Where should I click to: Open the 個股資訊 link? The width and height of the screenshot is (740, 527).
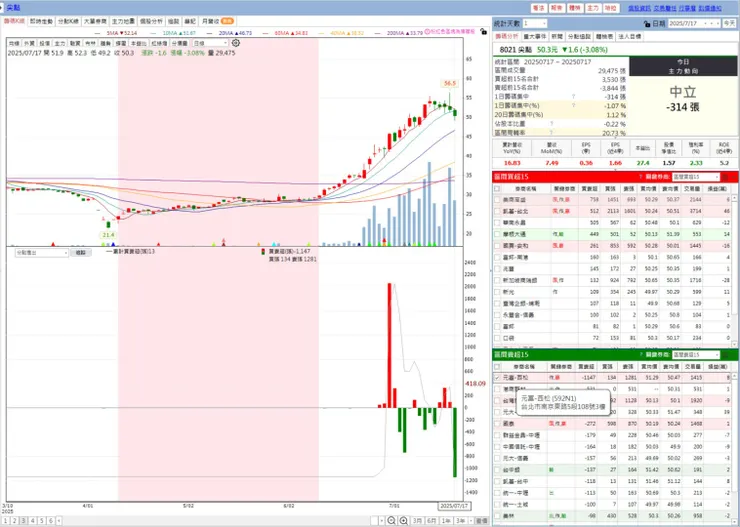point(639,8)
